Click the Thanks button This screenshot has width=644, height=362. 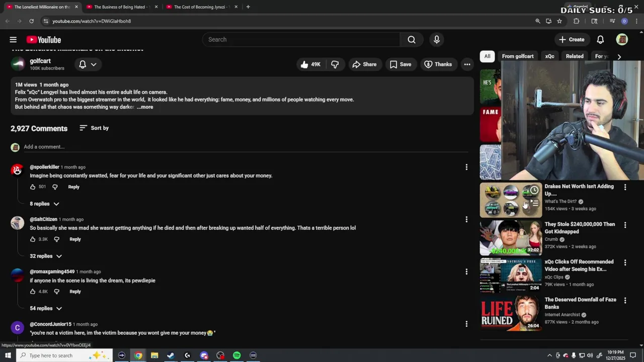click(438, 64)
